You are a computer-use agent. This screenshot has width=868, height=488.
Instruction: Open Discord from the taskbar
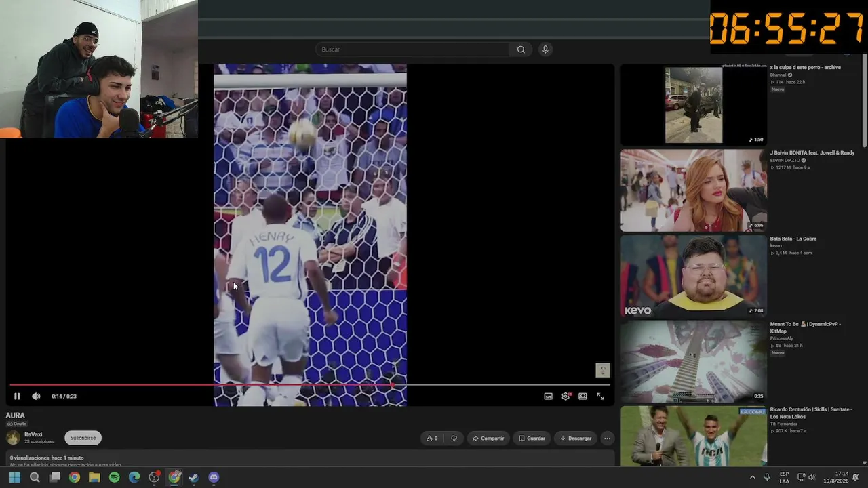coord(214,477)
